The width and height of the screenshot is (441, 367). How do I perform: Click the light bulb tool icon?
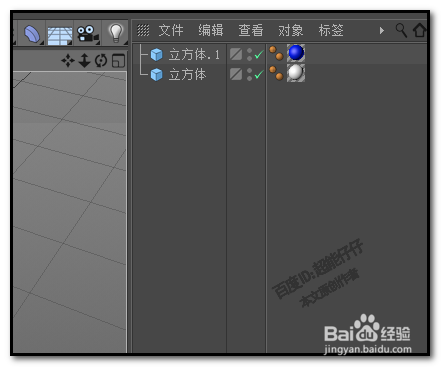(x=116, y=33)
